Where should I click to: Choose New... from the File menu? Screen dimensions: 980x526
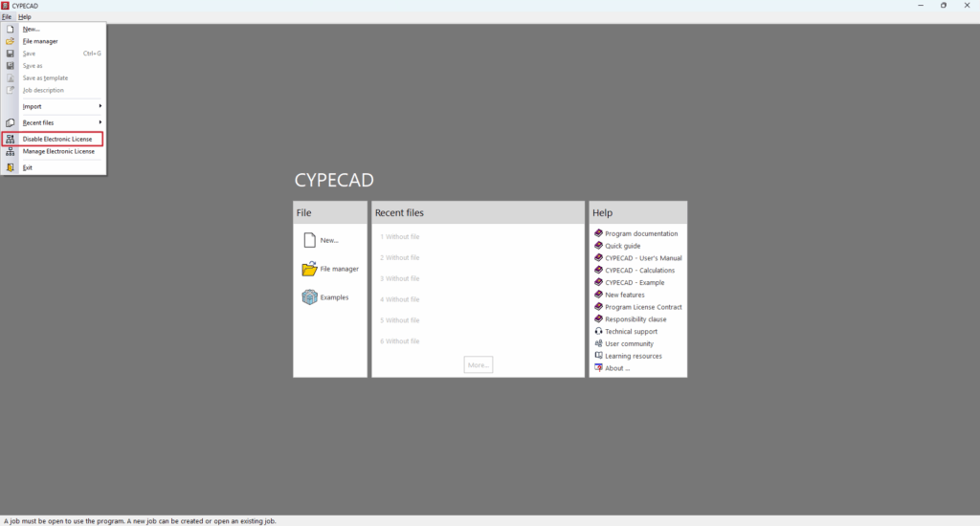coord(32,29)
